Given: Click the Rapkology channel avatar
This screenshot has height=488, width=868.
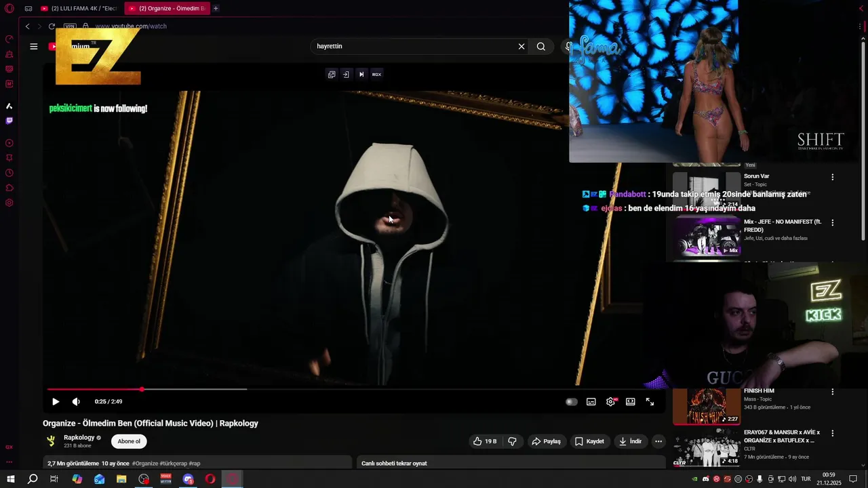Looking at the screenshot, I should tap(51, 441).
